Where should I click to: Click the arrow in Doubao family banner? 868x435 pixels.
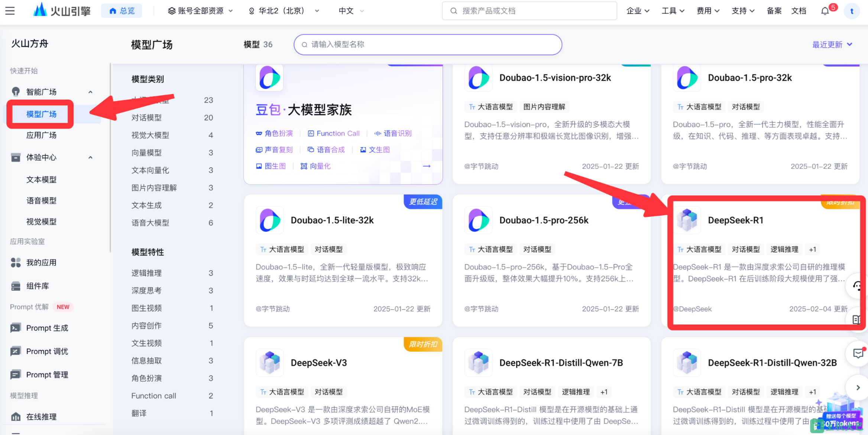(x=427, y=166)
